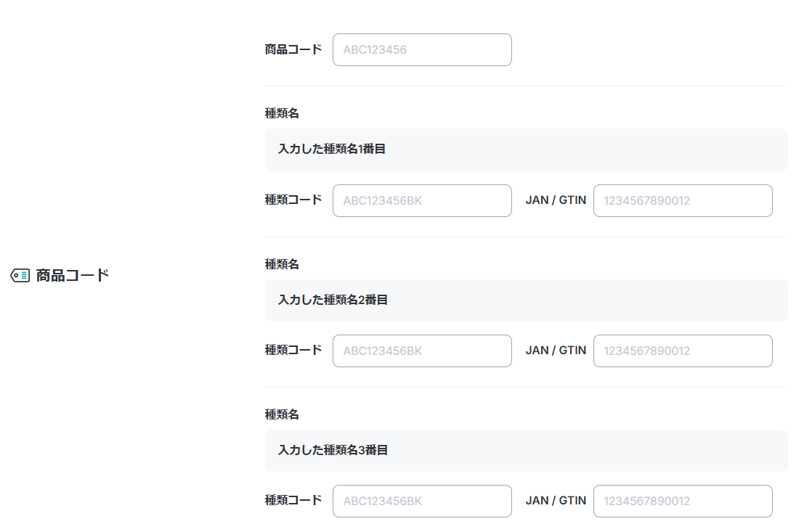Click the JAN / GTIN label in the third row
Screen dimensions: 804x532
pos(556,501)
